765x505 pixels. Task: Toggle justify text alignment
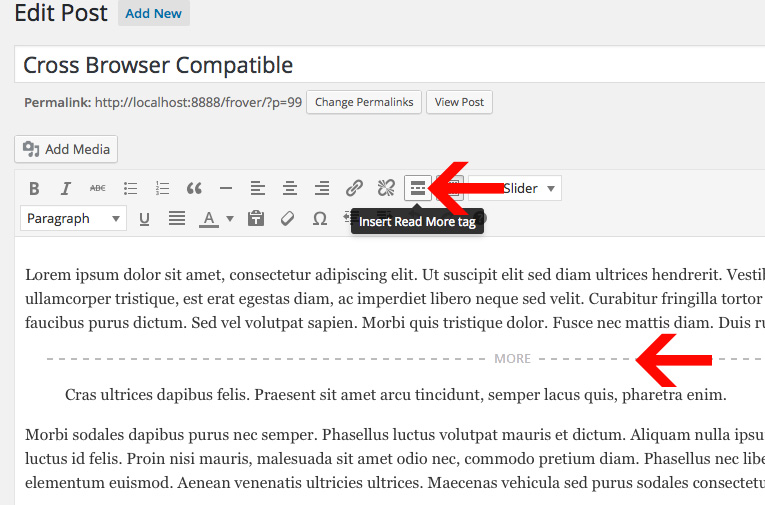177,219
